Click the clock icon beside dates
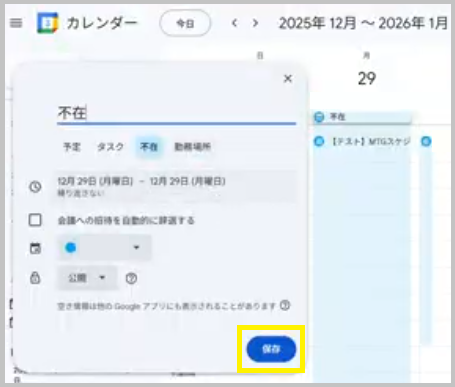The height and width of the screenshot is (387, 455). click(x=35, y=187)
